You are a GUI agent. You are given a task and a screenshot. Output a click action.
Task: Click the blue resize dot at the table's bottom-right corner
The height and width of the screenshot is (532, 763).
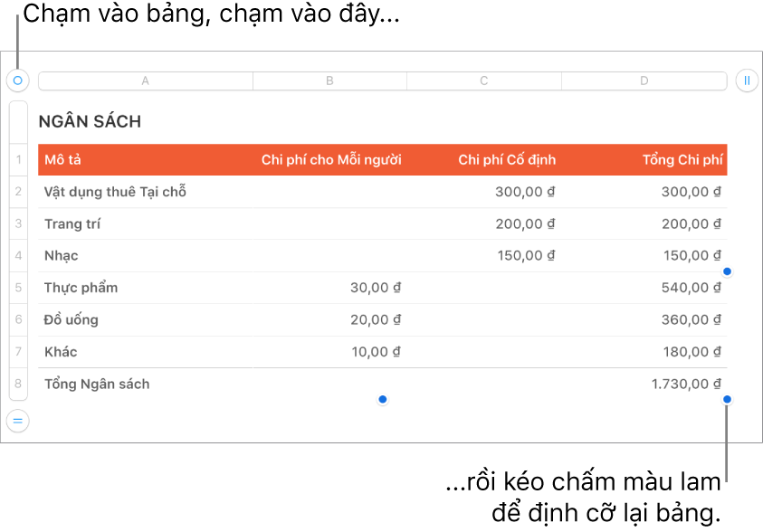(x=727, y=401)
